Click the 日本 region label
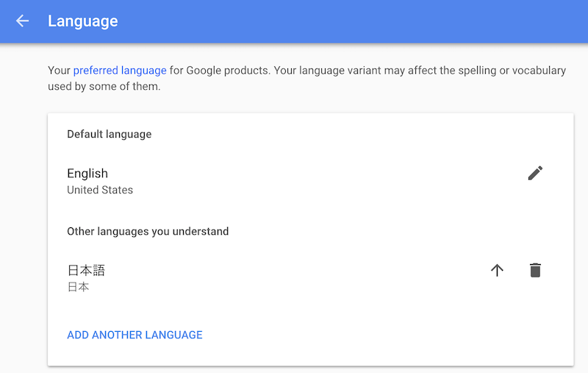This screenshot has height=373, width=588. click(x=78, y=287)
